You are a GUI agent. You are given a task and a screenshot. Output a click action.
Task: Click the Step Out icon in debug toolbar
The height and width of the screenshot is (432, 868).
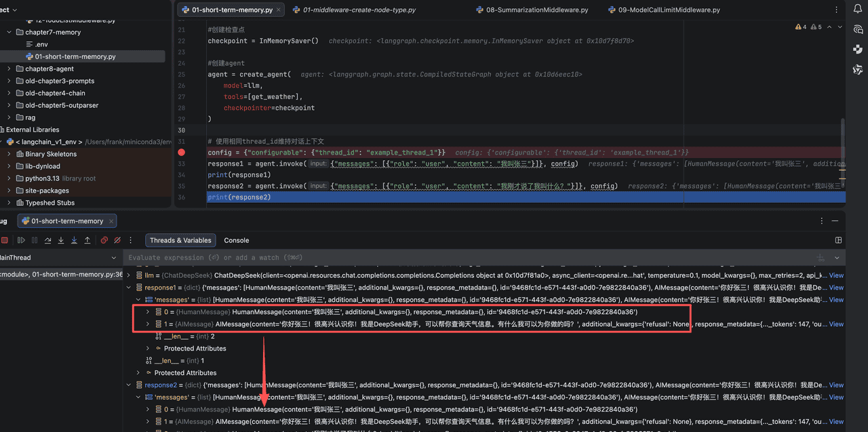(87, 241)
